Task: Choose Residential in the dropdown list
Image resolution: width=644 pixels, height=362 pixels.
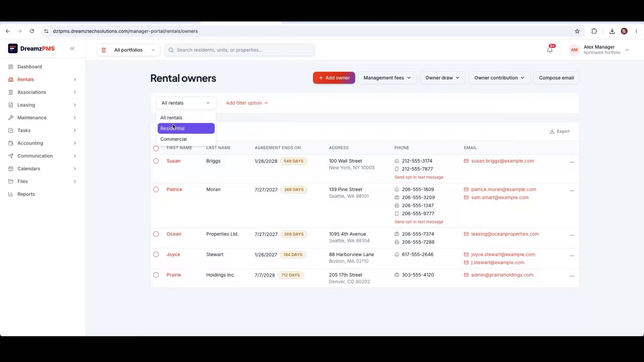Action: 186,128
